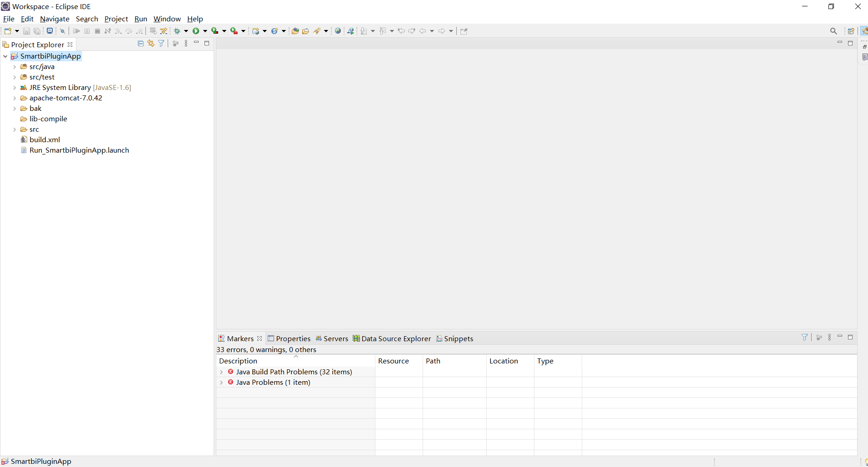The width and height of the screenshot is (868, 467).
Task: Open the Coverage dropdown arrow
Action: (x=224, y=31)
